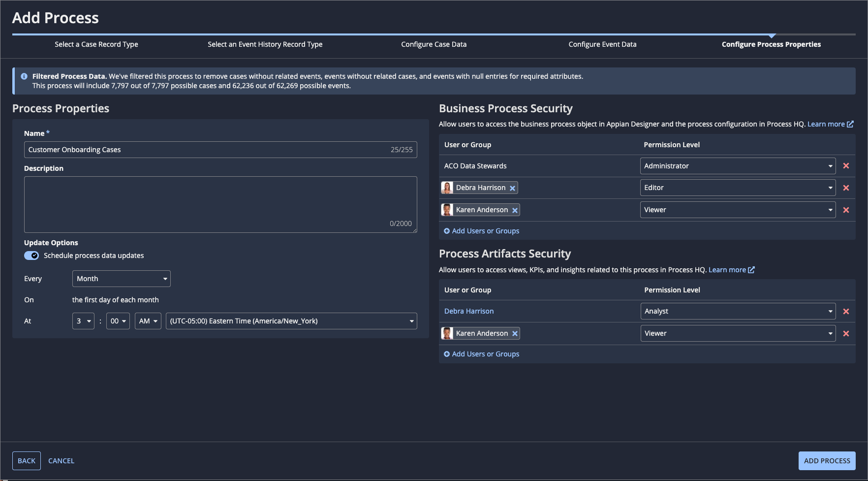Go to Configure Event Data step
This screenshot has width=868, height=481.
pyautogui.click(x=603, y=44)
